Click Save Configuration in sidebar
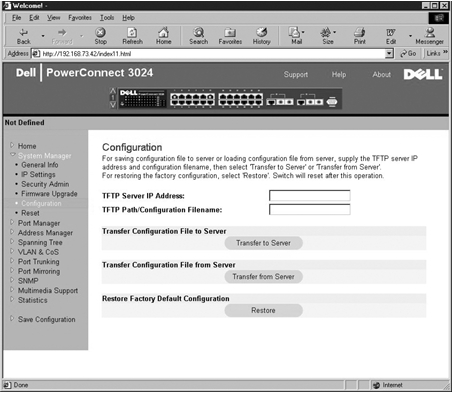Screen dimensions: 462x402 point(46,319)
